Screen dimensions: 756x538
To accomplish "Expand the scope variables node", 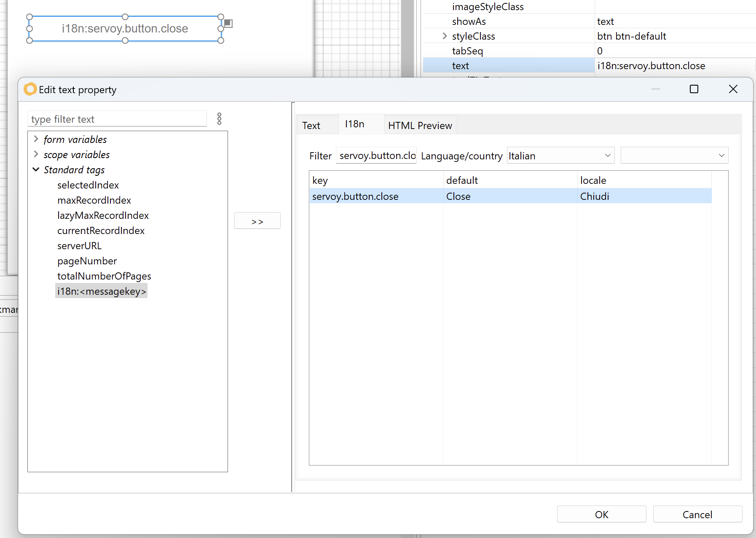I will (36, 154).
